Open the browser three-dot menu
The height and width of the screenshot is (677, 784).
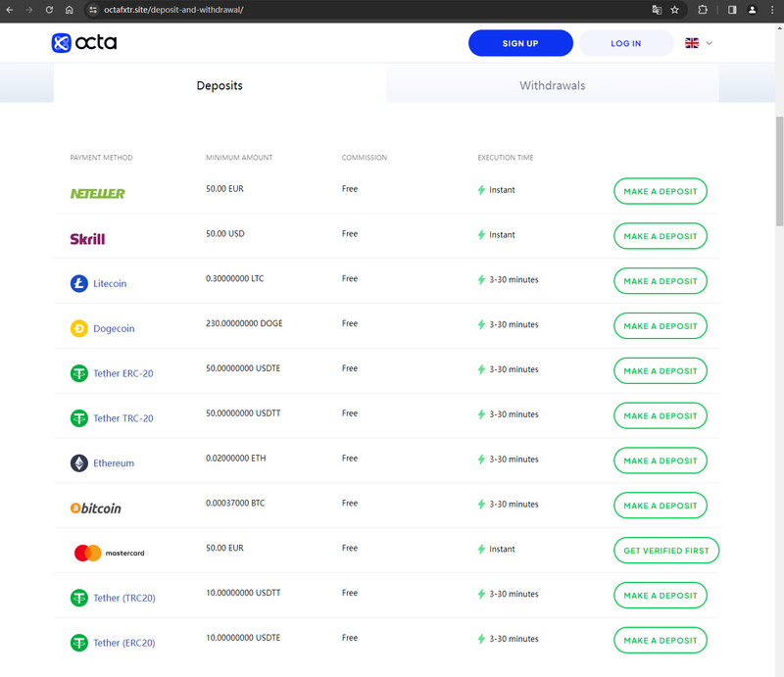tap(772, 10)
